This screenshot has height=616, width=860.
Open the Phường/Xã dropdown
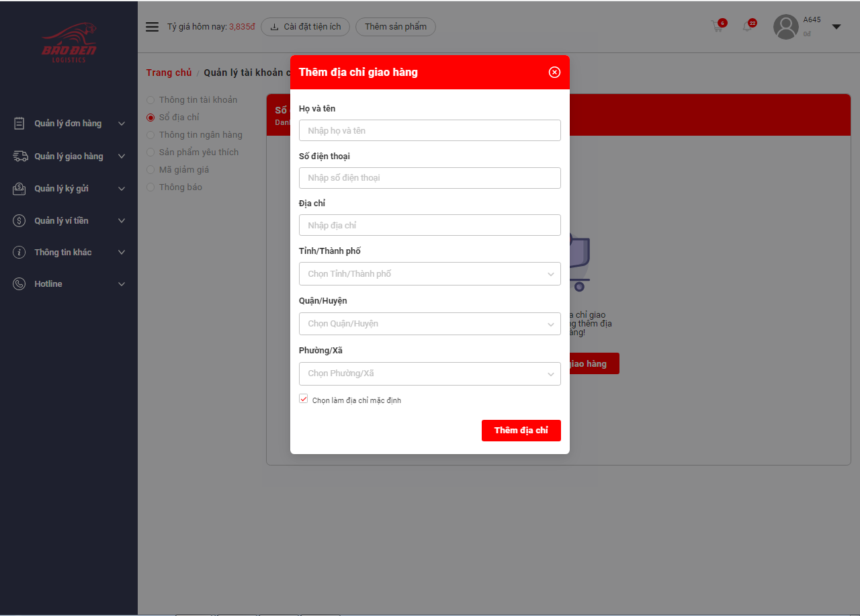[x=429, y=373]
